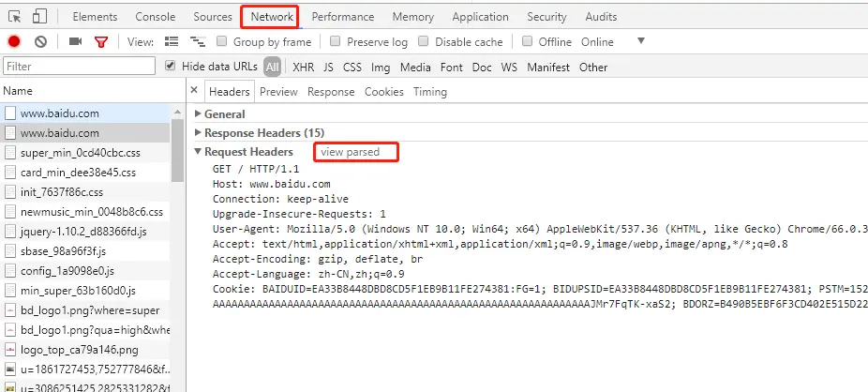Image resolution: width=868 pixels, height=392 pixels.
Task: Click the view parsed link
Action: [x=351, y=152]
